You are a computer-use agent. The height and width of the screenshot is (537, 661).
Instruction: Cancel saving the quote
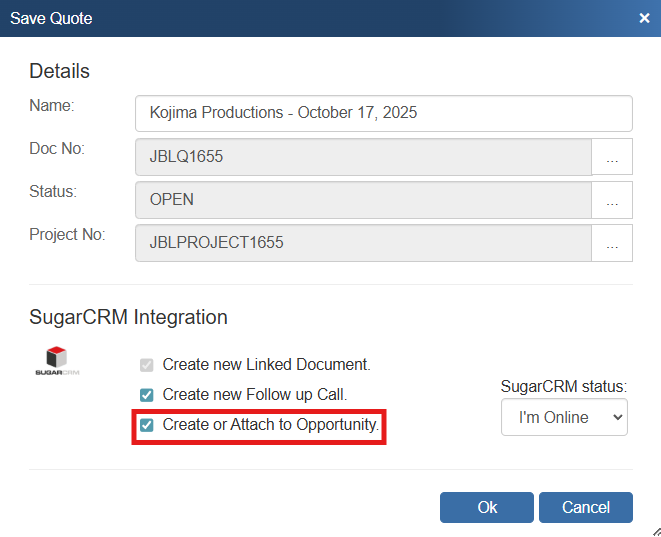[585, 507]
